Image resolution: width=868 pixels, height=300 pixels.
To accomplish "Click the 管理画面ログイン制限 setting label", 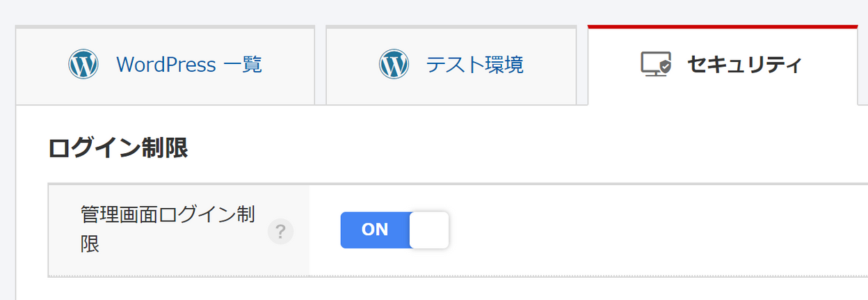I will click(168, 229).
